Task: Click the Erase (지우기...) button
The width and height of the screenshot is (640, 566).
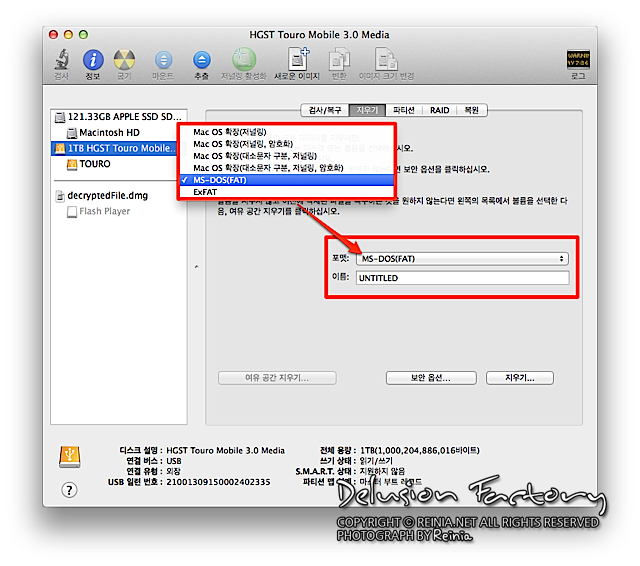Action: 520,378
